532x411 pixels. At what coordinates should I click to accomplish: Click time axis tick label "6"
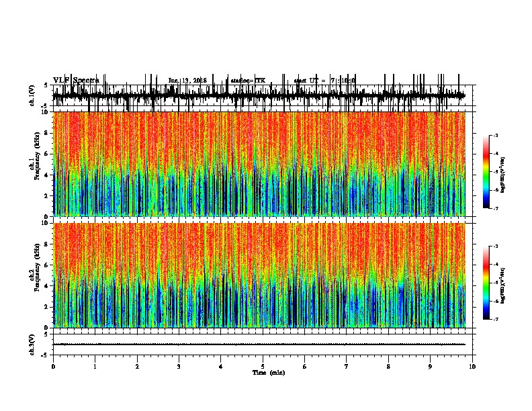click(305, 367)
